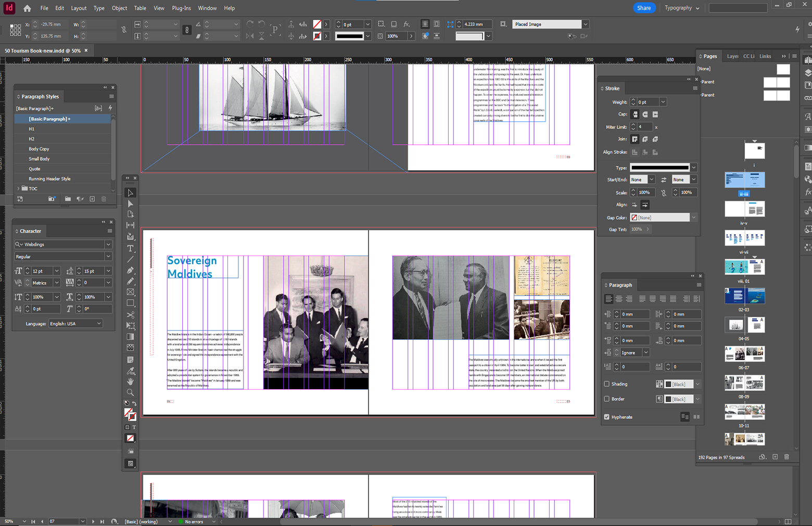Apply the Body Copy paragraph style
812x526 pixels.
[x=63, y=149]
